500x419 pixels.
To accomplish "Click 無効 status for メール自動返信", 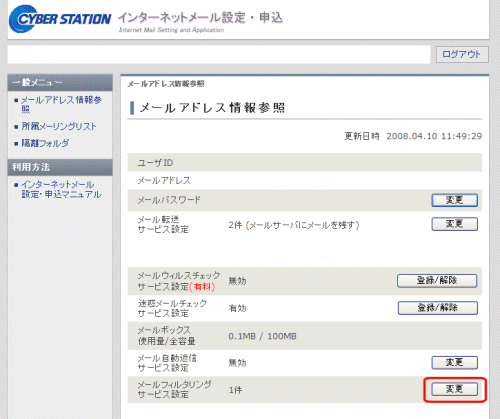I will tap(237, 363).
